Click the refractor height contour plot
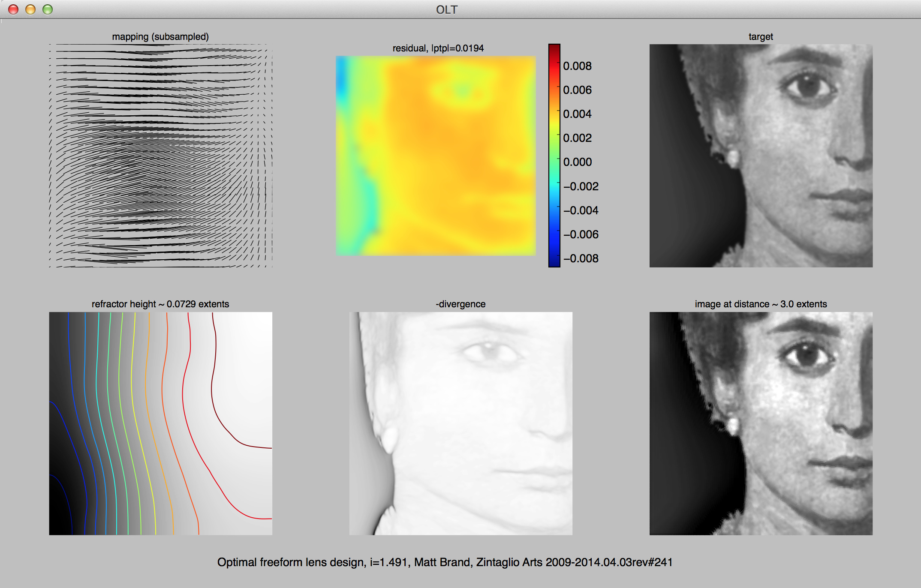Screen dimensions: 921x588 pyautogui.click(x=160, y=423)
